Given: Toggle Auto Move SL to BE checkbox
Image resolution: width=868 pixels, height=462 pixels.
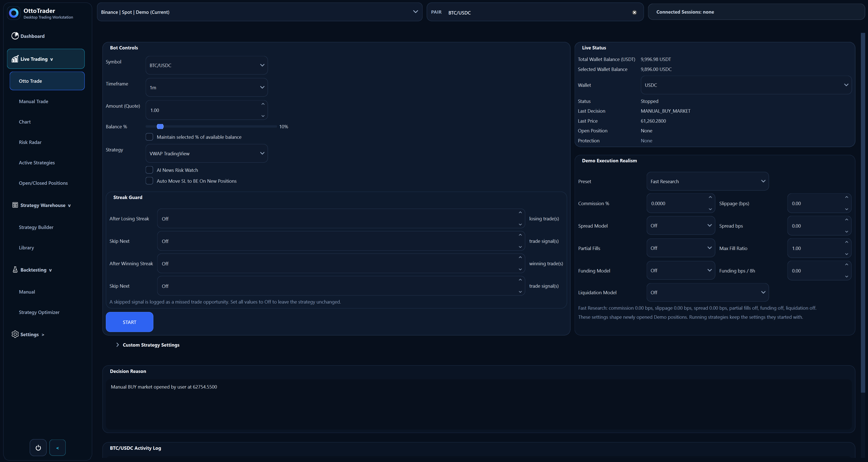Looking at the screenshot, I should tap(149, 181).
